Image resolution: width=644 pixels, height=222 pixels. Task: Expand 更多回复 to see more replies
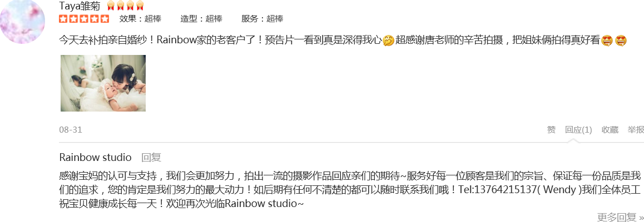coord(620,216)
